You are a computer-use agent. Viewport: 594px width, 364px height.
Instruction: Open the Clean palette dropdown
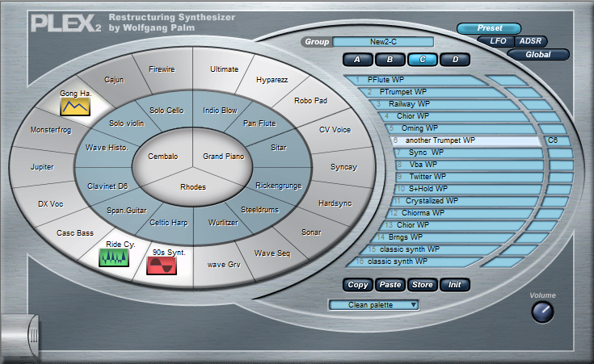click(x=373, y=305)
